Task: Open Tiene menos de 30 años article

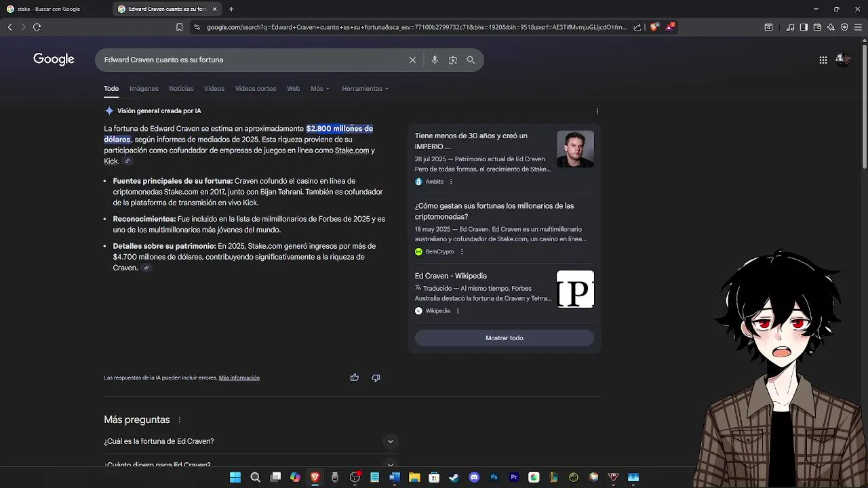Action: 471,141
